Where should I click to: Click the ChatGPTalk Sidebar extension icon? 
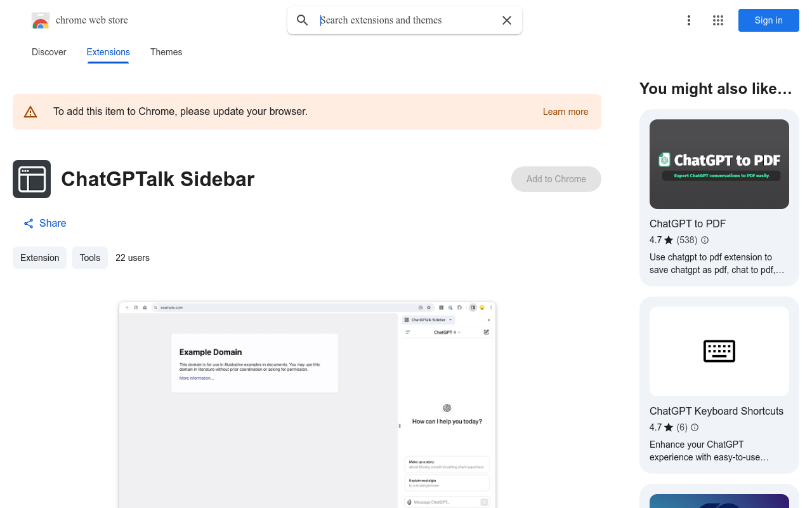32,179
